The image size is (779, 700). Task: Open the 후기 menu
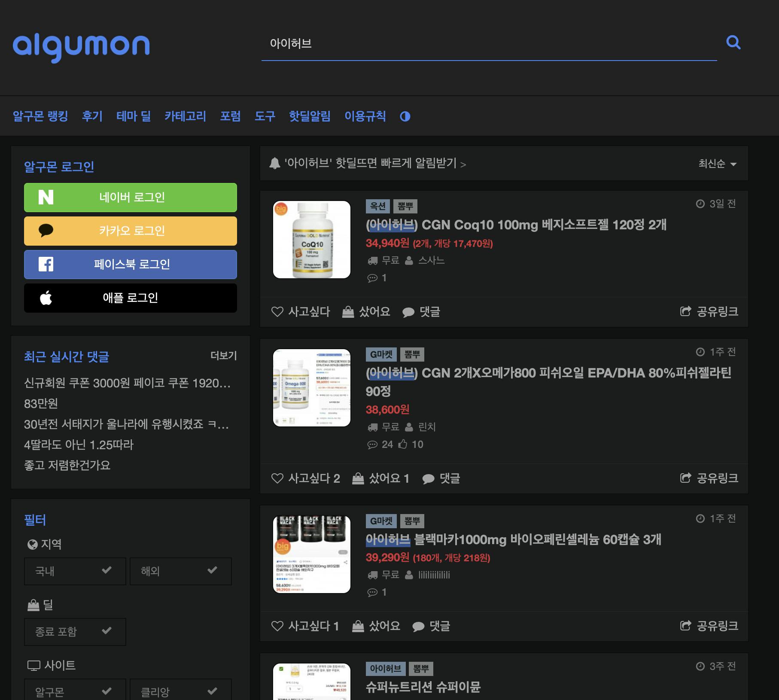pos(92,116)
